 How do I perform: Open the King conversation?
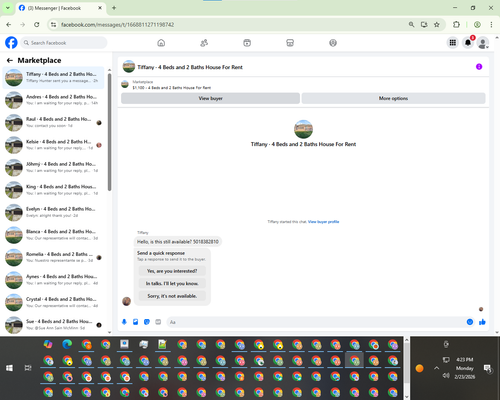tap(53, 190)
